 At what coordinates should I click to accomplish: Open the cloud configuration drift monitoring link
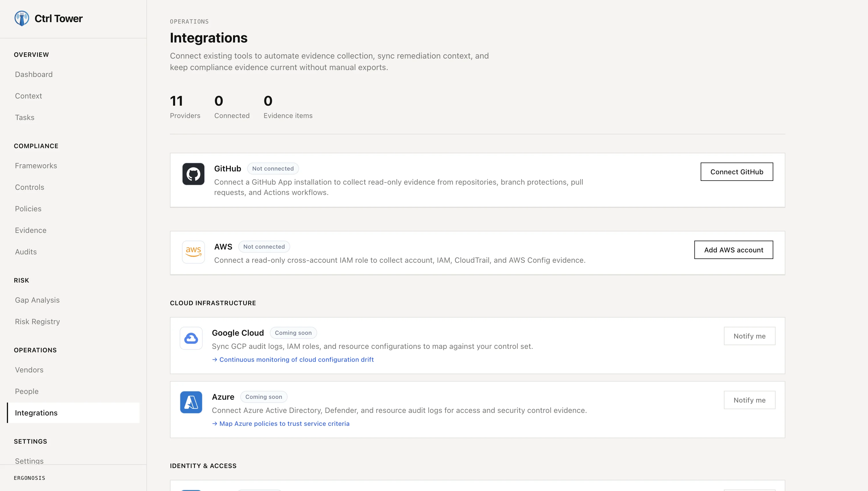pyautogui.click(x=293, y=360)
